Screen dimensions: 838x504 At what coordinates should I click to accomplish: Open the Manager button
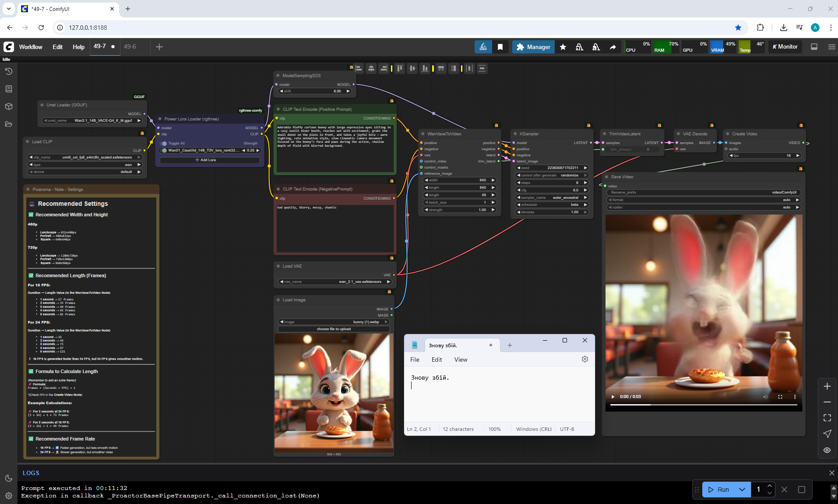coord(533,47)
